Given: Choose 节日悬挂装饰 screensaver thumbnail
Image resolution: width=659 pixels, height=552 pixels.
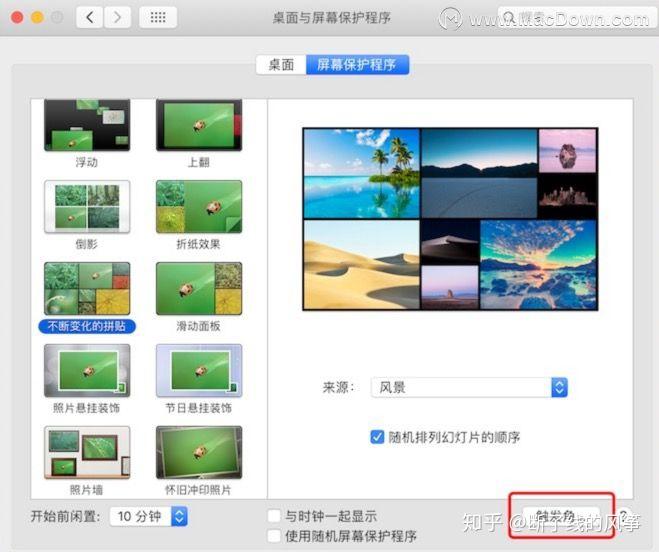Looking at the screenshot, I should pos(199,370).
